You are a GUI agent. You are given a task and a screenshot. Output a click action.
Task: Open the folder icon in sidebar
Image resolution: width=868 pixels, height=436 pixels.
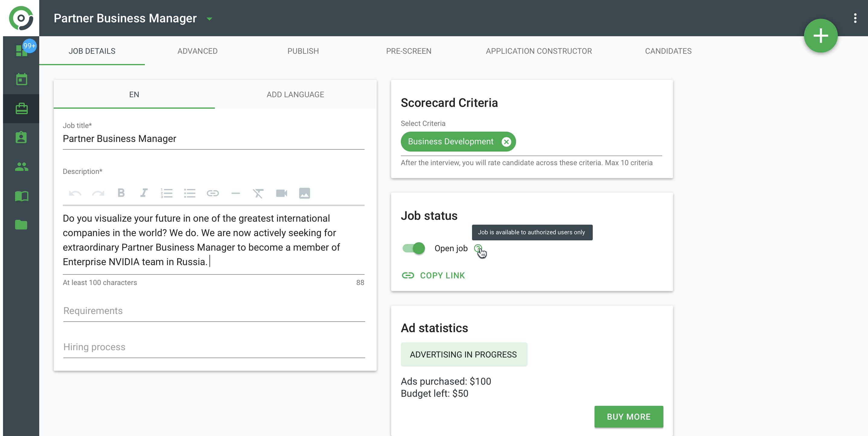point(21,225)
